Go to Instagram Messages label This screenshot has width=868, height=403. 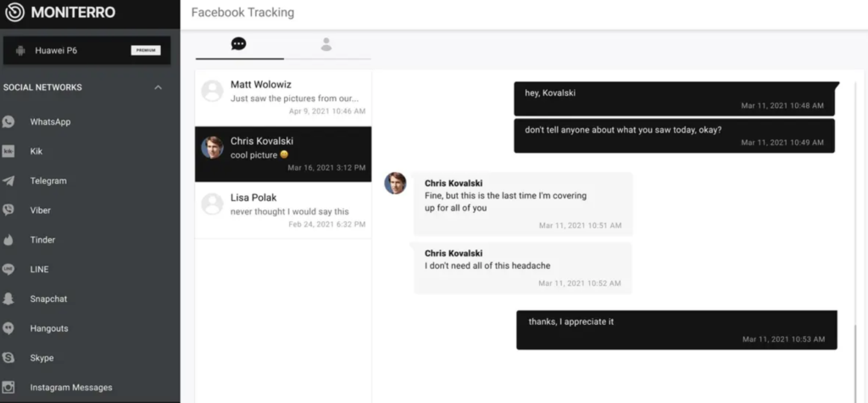click(71, 388)
